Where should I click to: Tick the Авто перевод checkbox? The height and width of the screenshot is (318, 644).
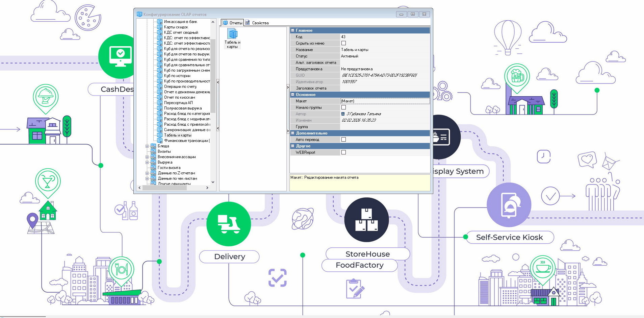click(343, 140)
